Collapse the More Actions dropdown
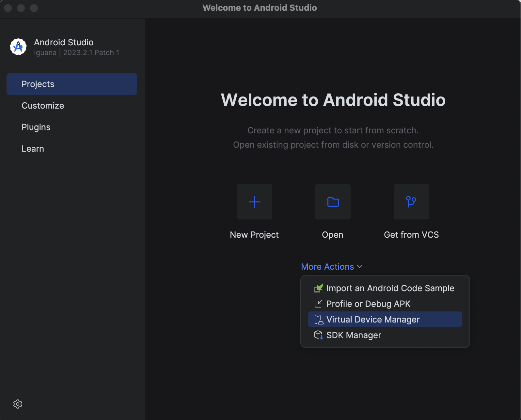The image size is (521, 420). 332,267
